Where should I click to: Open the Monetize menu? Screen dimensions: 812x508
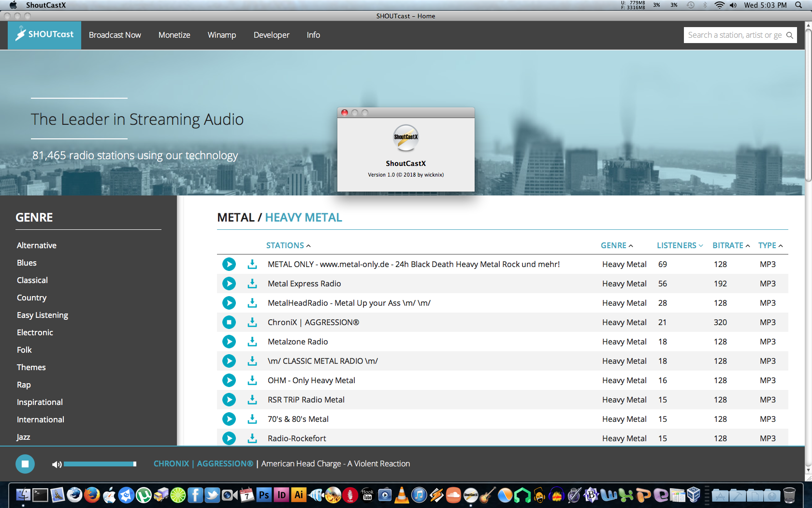click(x=174, y=35)
